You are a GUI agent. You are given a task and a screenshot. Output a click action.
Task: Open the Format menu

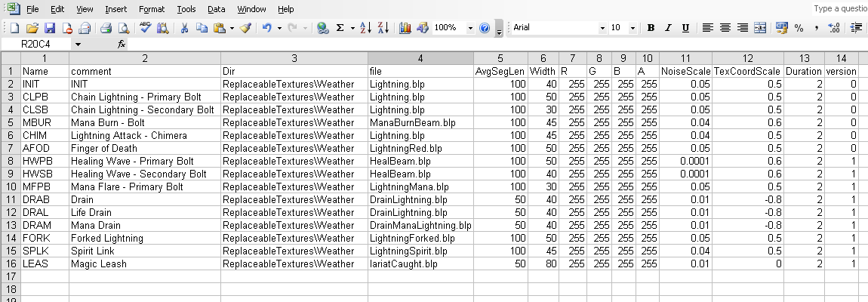pyautogui.click(x=151, y=9)
